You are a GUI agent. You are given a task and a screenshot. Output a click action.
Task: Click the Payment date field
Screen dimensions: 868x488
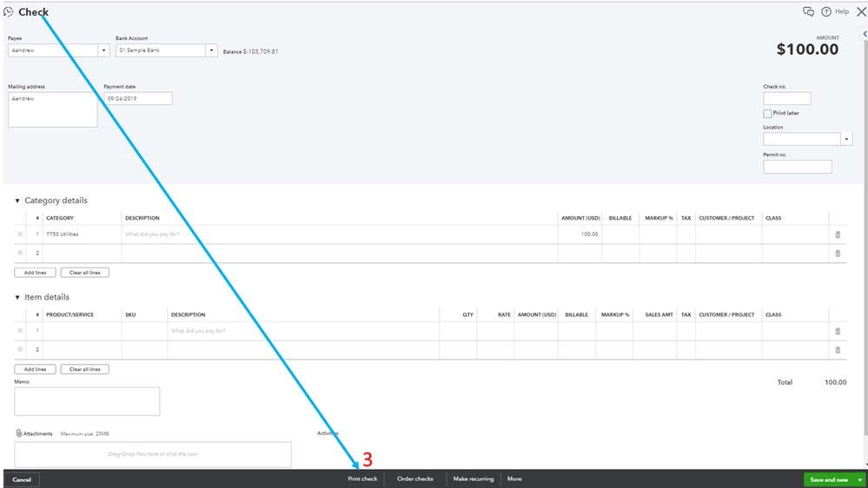pos(138,98)
